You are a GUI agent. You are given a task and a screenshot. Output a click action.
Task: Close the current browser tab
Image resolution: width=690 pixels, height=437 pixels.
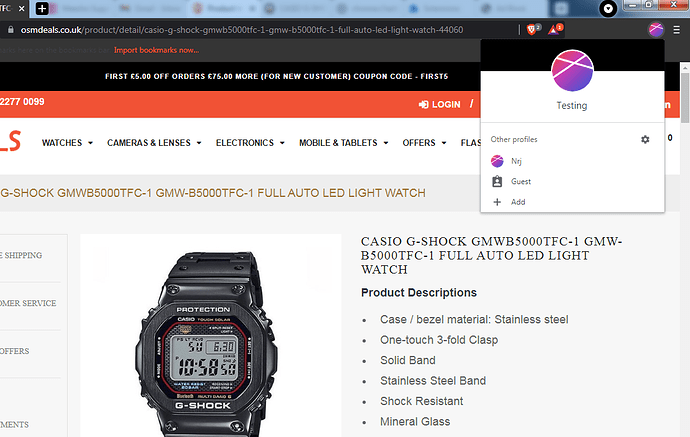pos(22,8)
